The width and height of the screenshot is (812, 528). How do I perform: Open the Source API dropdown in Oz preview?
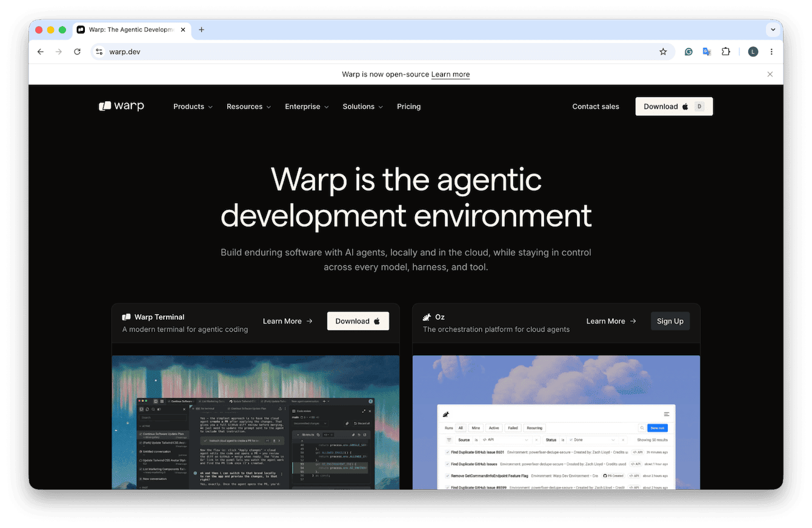pos(506,439)
